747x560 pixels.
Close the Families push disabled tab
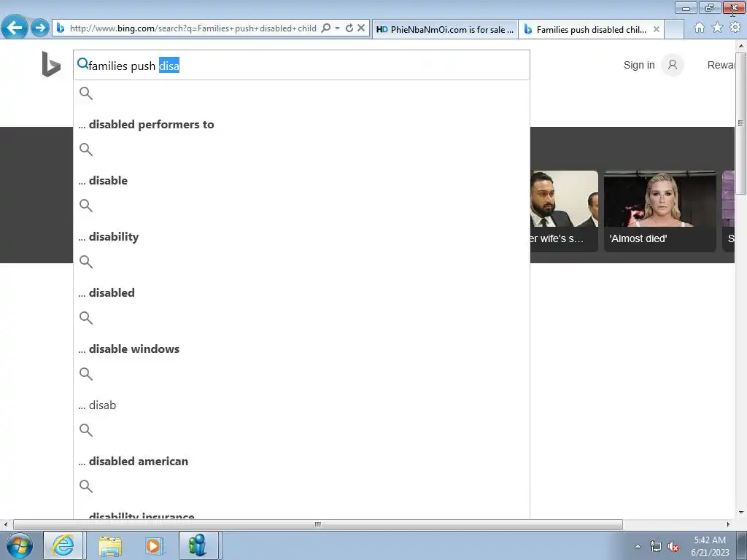click(657, 29)
